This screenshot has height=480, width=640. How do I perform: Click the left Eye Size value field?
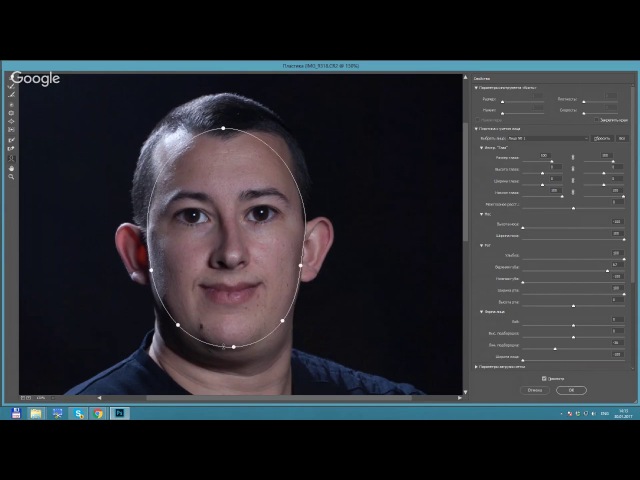click(x=545, y=156)
